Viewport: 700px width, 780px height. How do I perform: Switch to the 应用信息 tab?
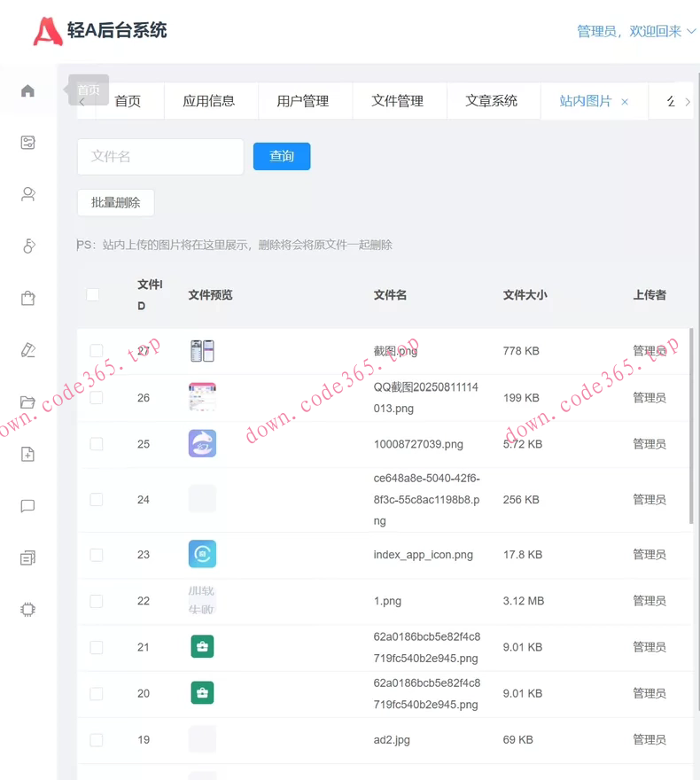point(209,101)
